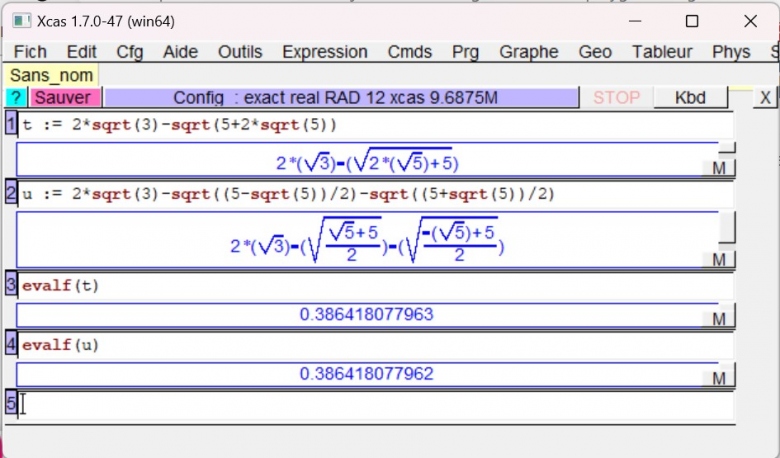The width and height of the screenshot is (780, 458).
Task: Click the M button beside the t result
Action: 718,168
